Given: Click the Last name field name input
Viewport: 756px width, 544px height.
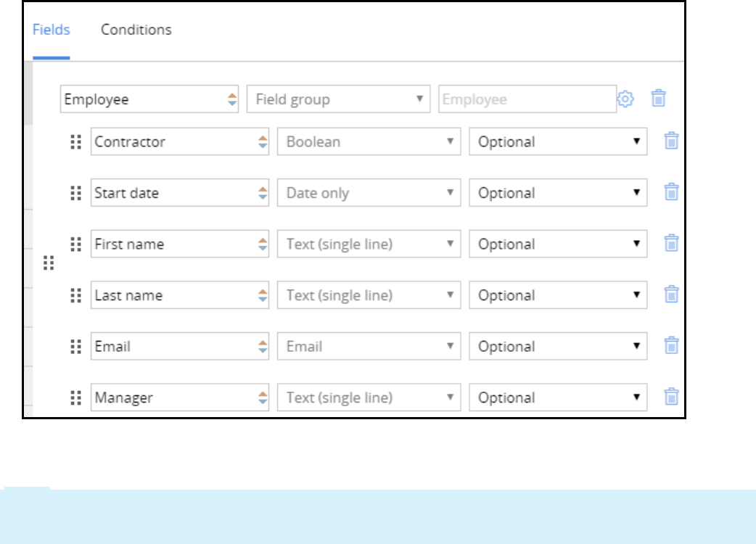Looking at the screenshot, I should [173, 295].
